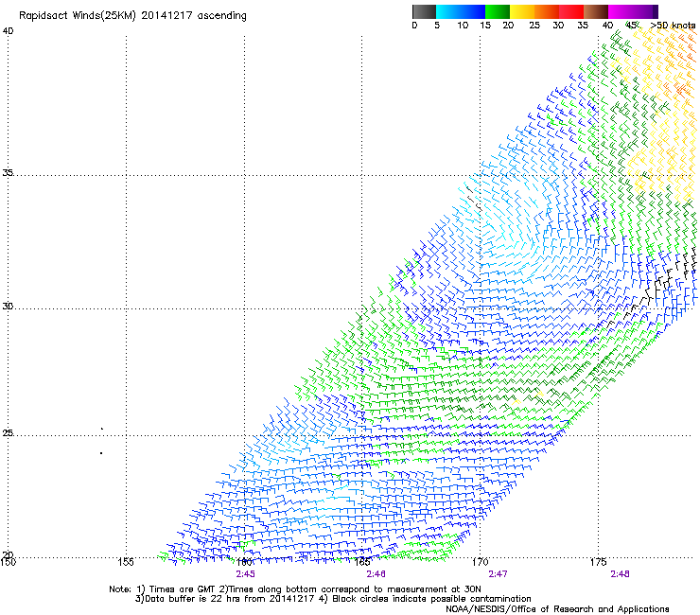The height and width of the screenshot is (615, 700).
Task: Click the latitude axis label '25'
Action: click(8, 432)
